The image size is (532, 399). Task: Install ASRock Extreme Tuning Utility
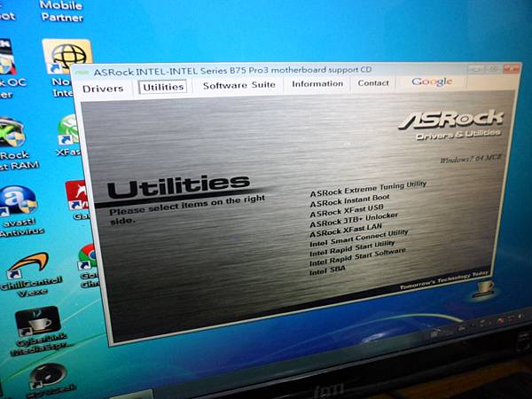(x=368, y=189)
